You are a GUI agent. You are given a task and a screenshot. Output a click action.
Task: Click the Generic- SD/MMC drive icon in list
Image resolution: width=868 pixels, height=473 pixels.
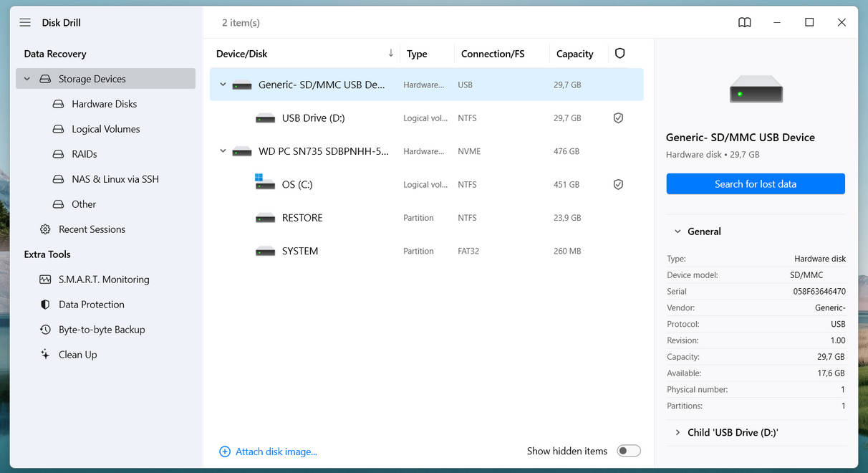(x=242, y=85)
